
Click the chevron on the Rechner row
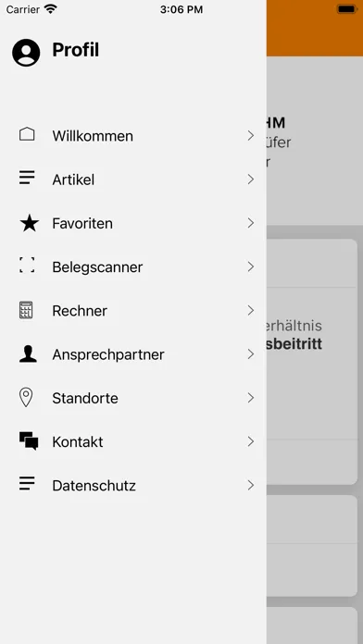coord(251,311)
